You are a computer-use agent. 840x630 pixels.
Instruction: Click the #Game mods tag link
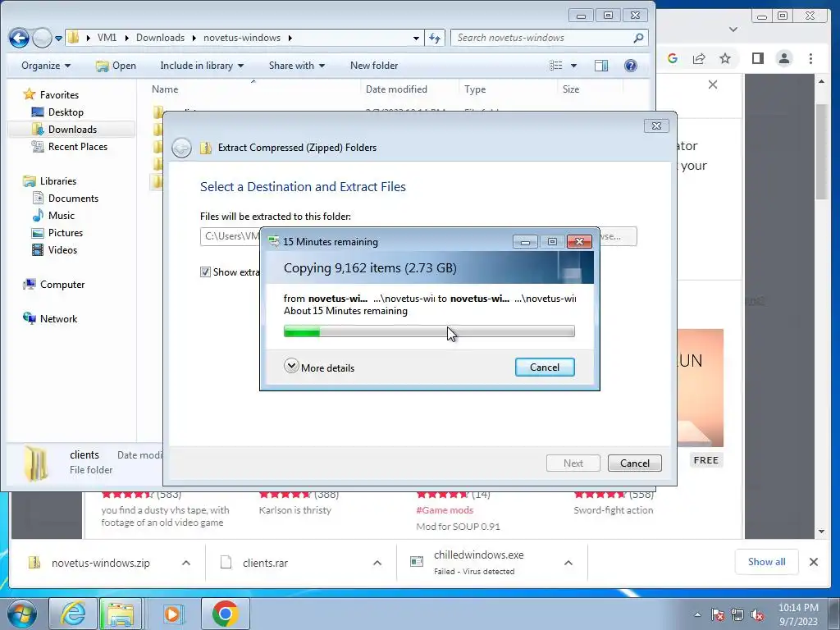(445, 510)
